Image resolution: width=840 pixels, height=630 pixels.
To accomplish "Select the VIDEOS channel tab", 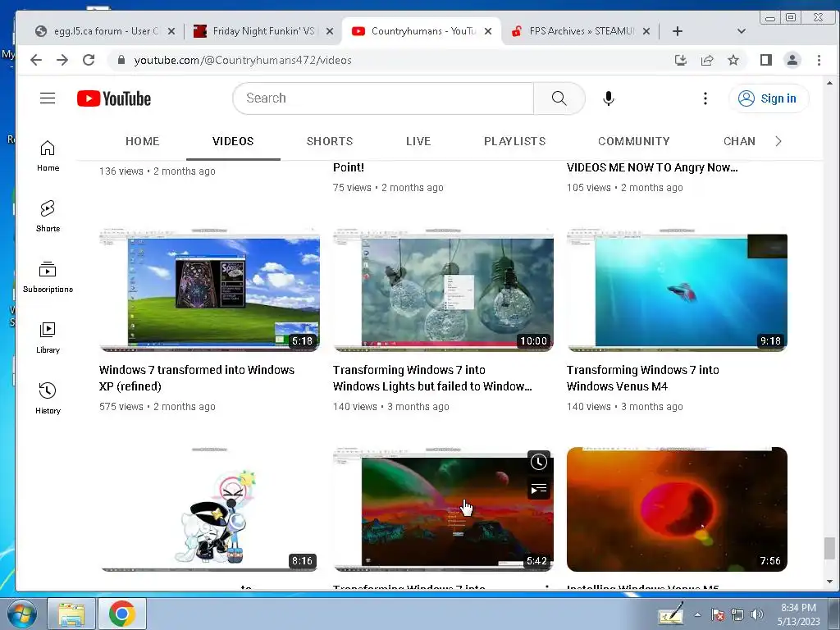I will coord(233,141).
